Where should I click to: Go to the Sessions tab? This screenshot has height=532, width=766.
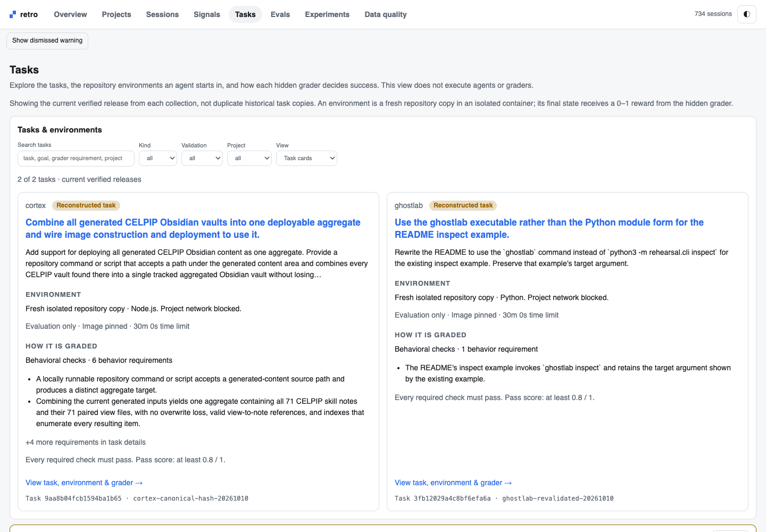[162, 14]
